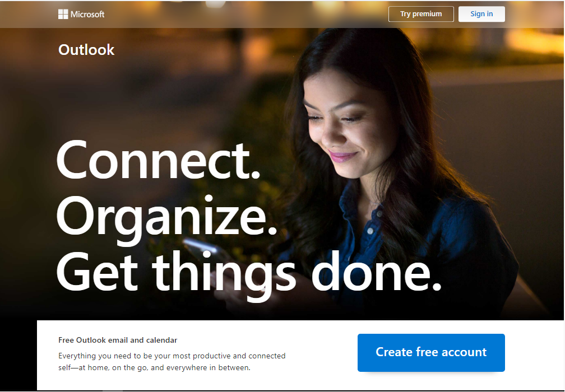Image resolution: width=565 pixels, height=392 pixels.
Task: Click the 'Connect.' headline text
Action: (x=158, y=160)
